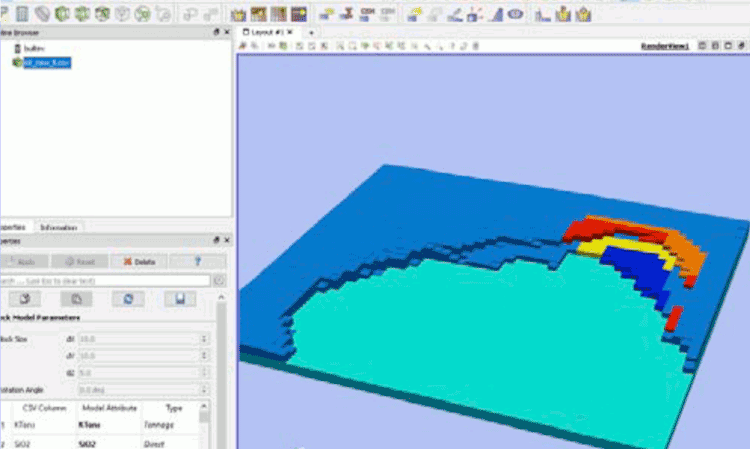
Task: Click the properties search field
Action: point(105,280)
